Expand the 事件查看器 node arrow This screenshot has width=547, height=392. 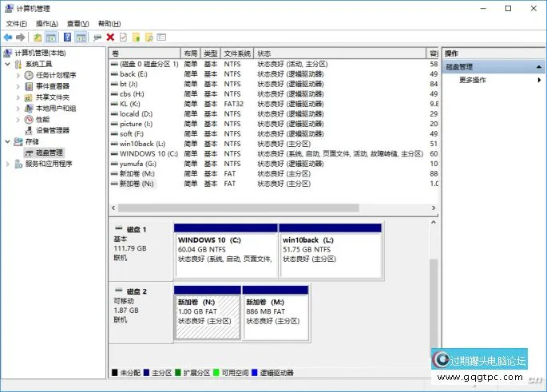pyautogui.click(x=18, y=86)
